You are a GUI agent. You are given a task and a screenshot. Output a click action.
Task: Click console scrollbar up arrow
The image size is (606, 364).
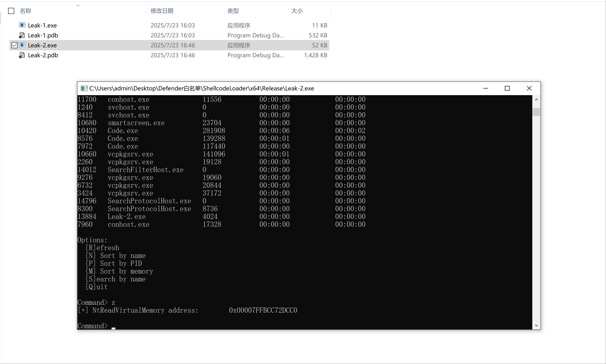point(536,100)
